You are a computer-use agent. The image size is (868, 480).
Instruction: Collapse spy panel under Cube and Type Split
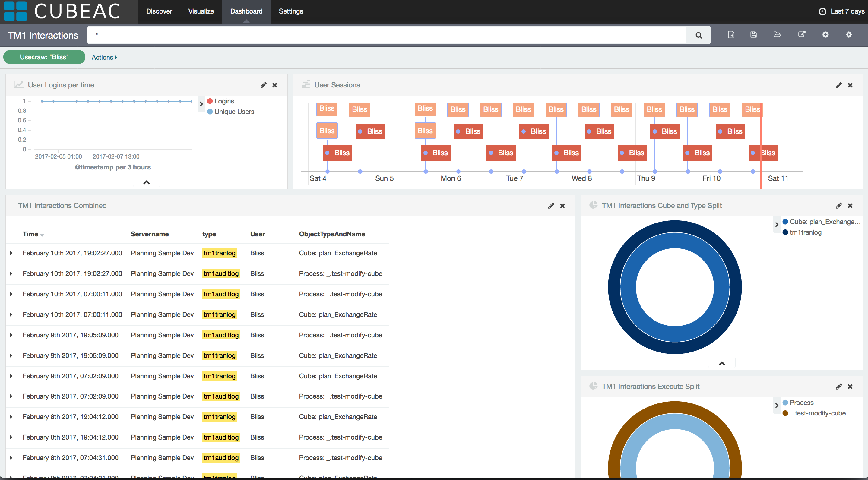tap(722, 363)
